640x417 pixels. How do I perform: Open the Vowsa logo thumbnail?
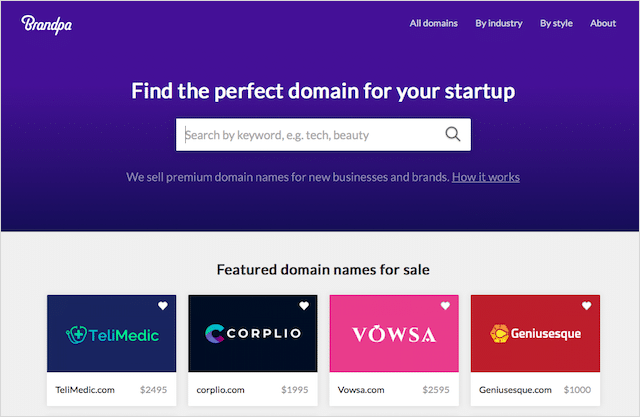coord(393,334)
